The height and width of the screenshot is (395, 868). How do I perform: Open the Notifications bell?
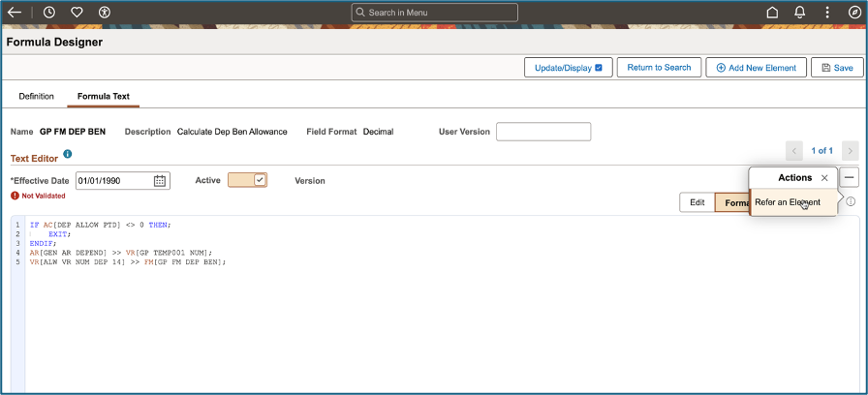click(x=800, y=13)
